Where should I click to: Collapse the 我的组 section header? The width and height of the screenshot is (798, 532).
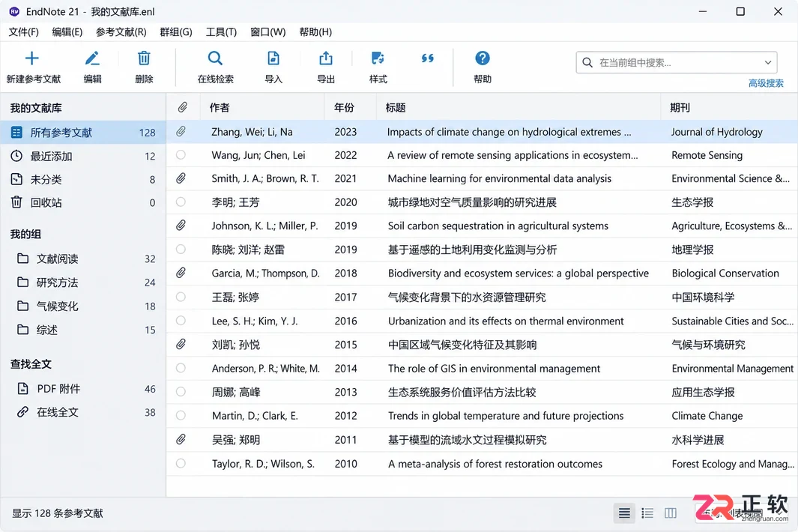click(x=25, y=235)
